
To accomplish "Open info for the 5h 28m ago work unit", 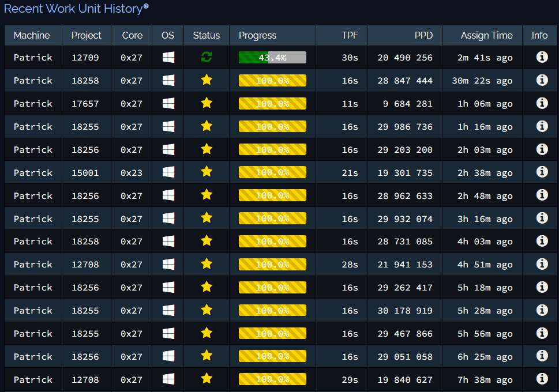I will tap(542, 310).
